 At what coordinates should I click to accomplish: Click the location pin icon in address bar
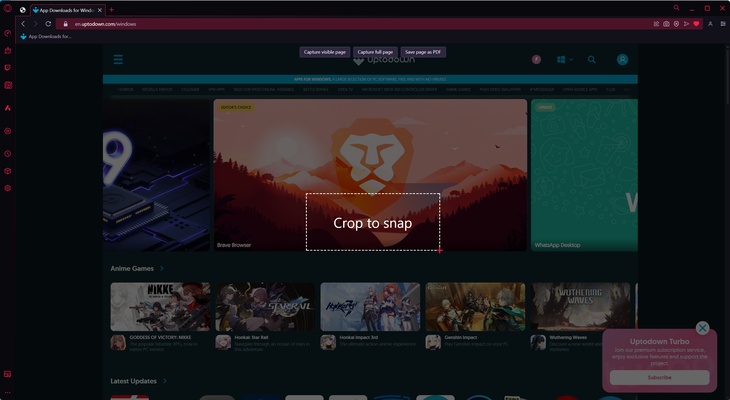[x=676, y=24]
